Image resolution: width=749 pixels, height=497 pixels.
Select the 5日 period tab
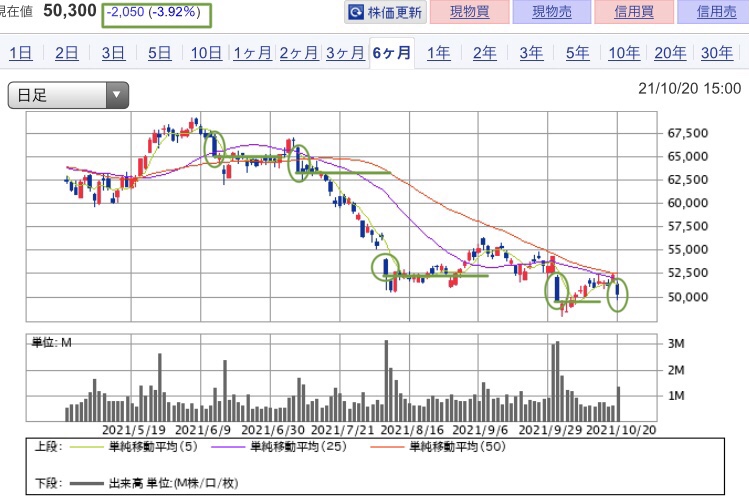(160, 53)
